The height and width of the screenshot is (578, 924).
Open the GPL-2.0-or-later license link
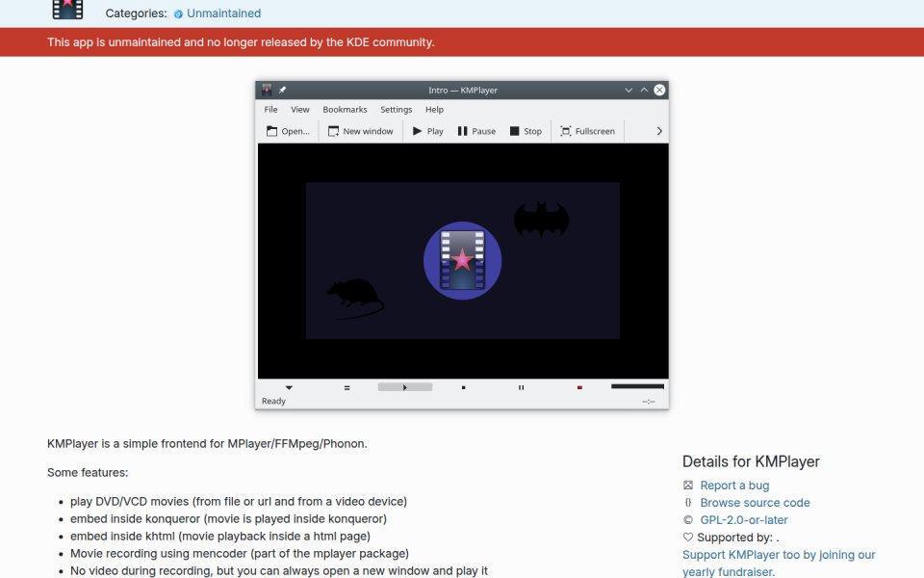pos(744,519)
